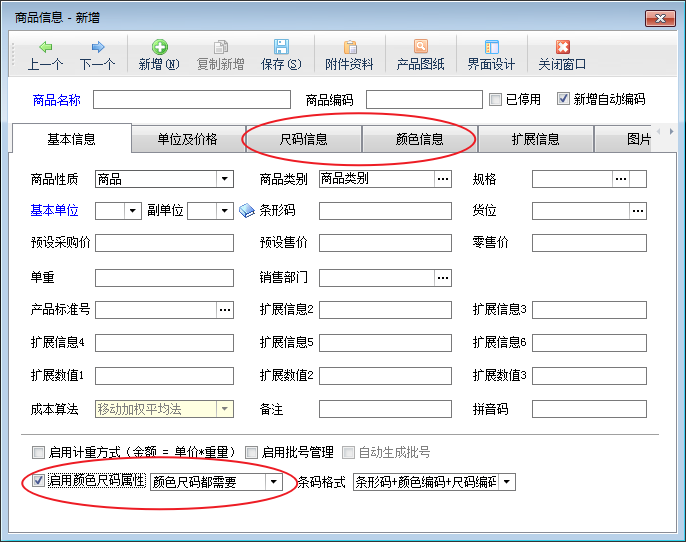686x542 pixels.
Task: Toggle the 已停用 checkbox
Action: click(x=496, y=99)
